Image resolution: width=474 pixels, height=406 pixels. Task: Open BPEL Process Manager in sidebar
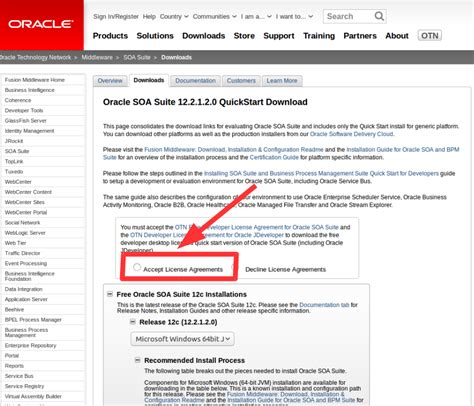tap(33, 320)
